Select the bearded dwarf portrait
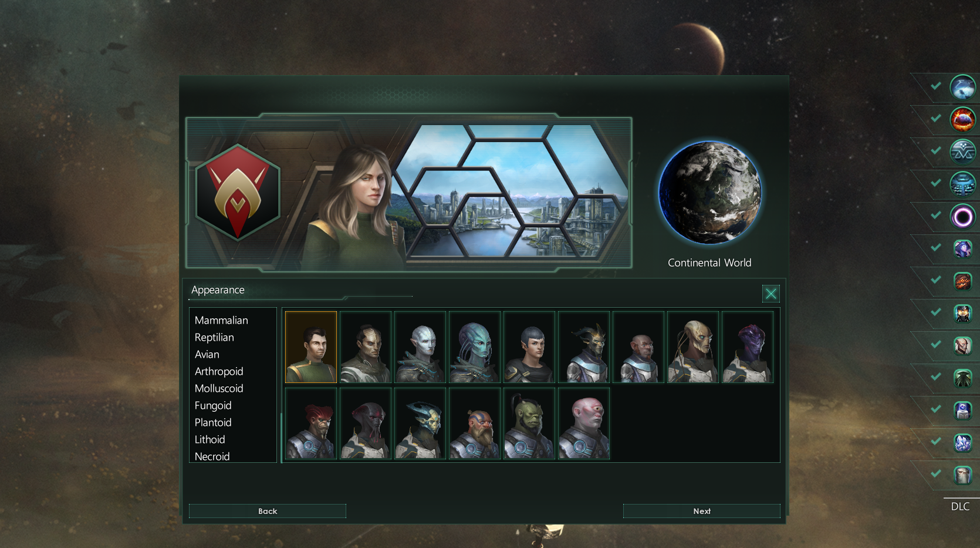This screenshot has width=980, height=548. [x=475, y=423]
